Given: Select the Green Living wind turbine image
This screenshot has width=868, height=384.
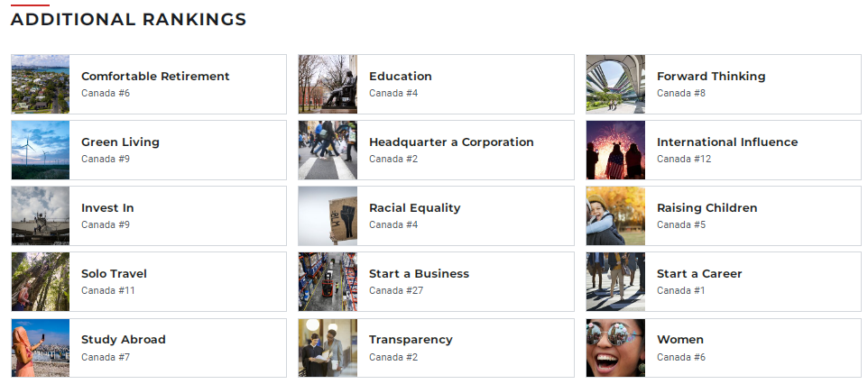Looking at the screenshot, I should point(41,150).
